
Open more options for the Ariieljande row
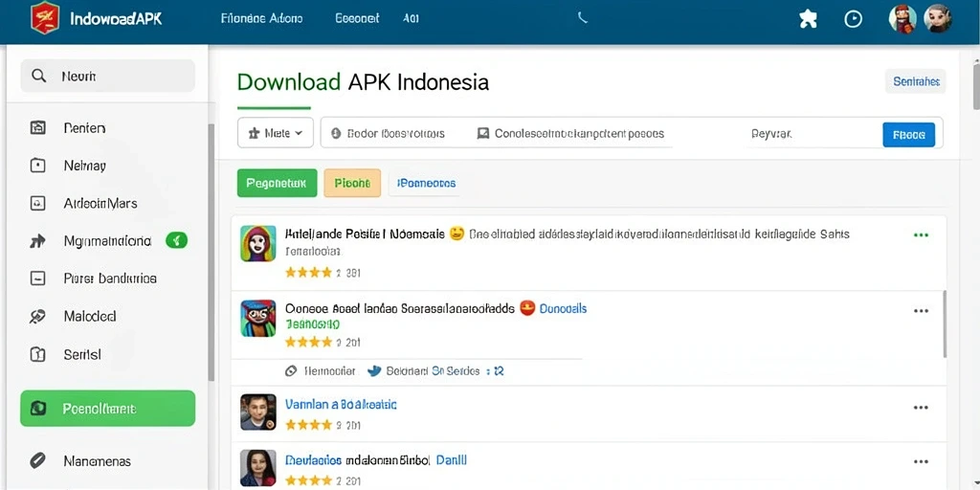[x=921, y=235]
